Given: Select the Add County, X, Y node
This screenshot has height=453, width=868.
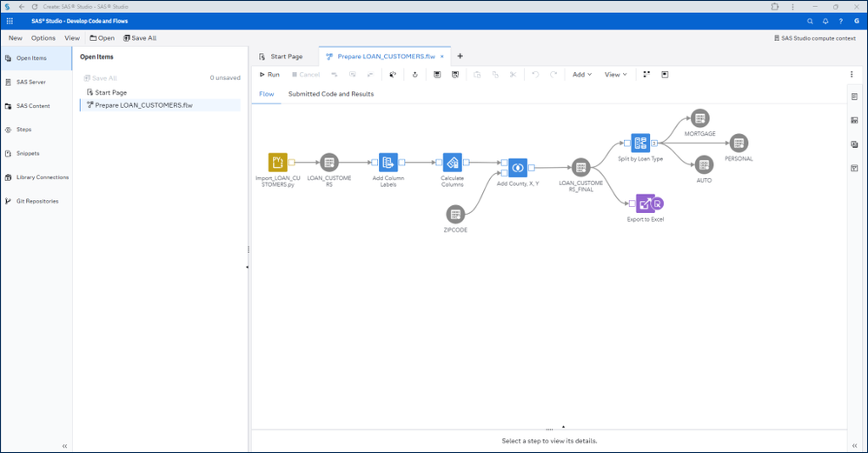Looking at the screenshot, I should (x=518, y=167).
